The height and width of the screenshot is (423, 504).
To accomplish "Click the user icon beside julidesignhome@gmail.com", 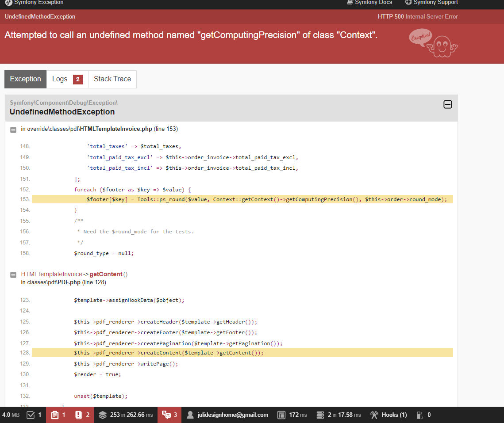I will tap(190, 415).
